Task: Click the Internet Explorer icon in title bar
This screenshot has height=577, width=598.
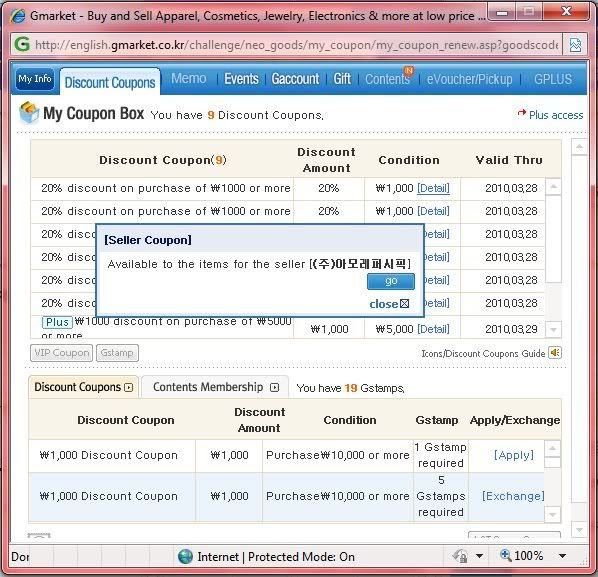Action: pos(18,16)
